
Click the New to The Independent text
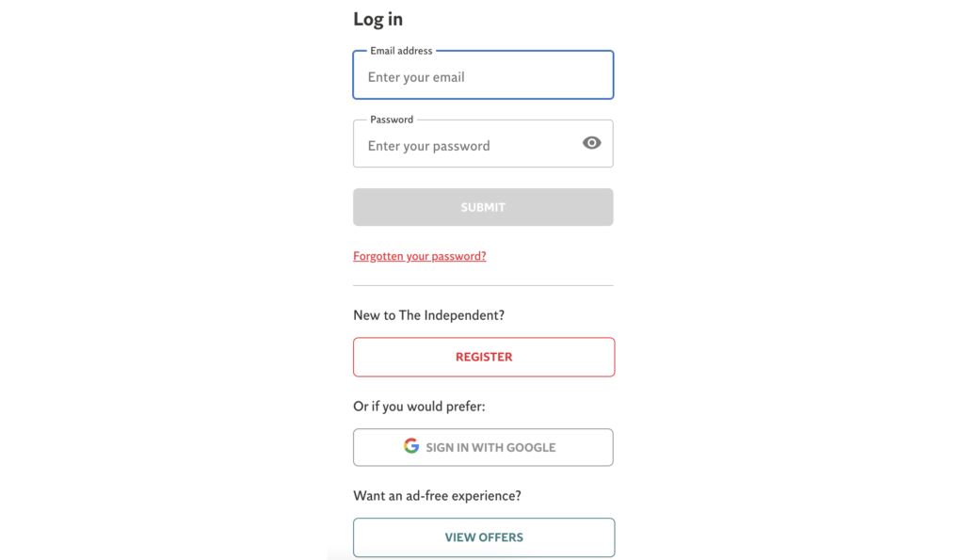[x=428, y=315]
